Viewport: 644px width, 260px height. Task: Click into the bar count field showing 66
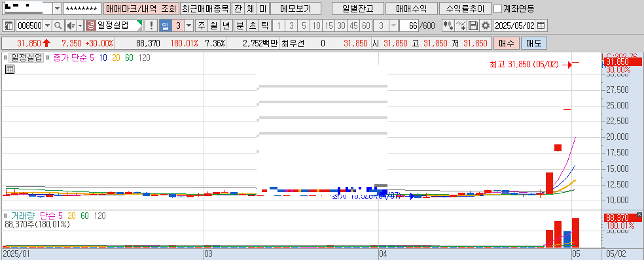click(408, 26)
